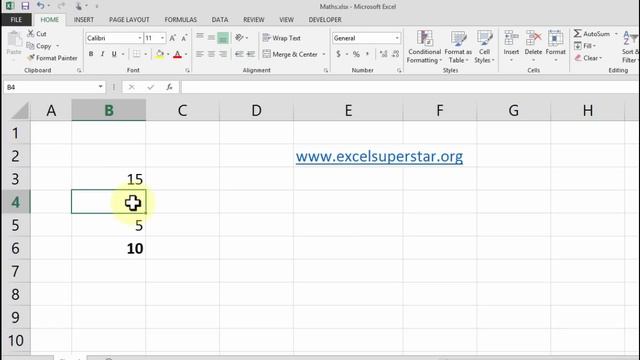Apply accounting dollar format

point(338,54)
